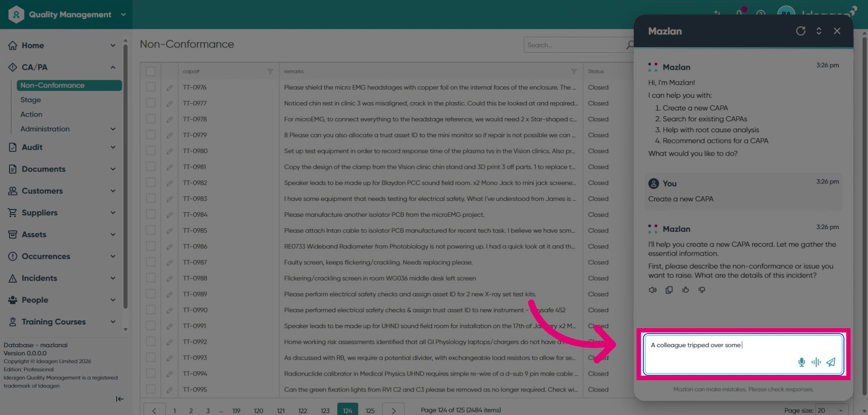Click the edit pencil for TT-0980

tap(170, 151)
